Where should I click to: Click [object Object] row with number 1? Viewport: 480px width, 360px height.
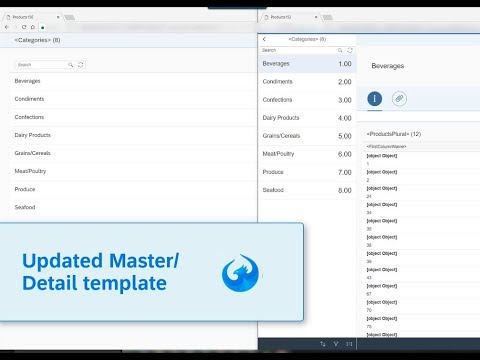point(422,160)
